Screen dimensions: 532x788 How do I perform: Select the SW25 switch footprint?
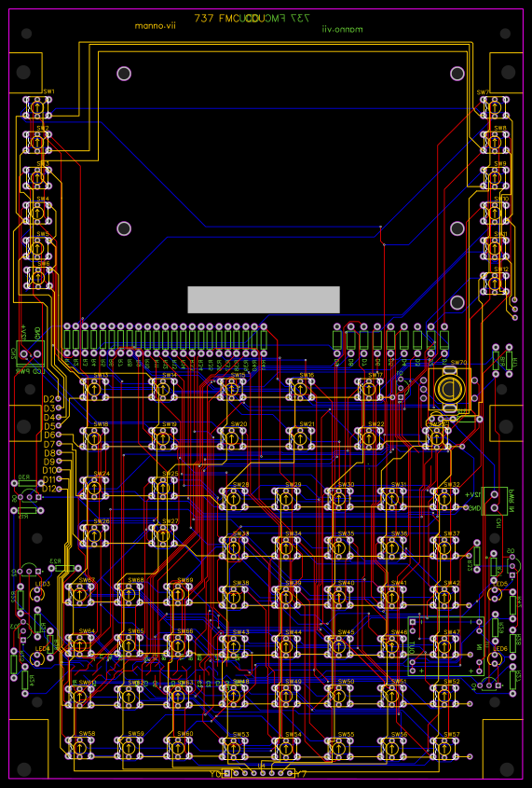coord(163,487)
